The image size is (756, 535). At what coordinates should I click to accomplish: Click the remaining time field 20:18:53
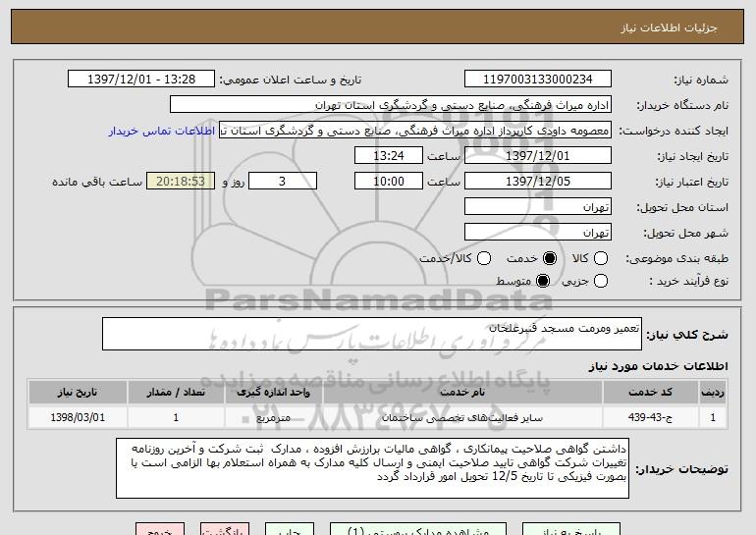(181, 182)
